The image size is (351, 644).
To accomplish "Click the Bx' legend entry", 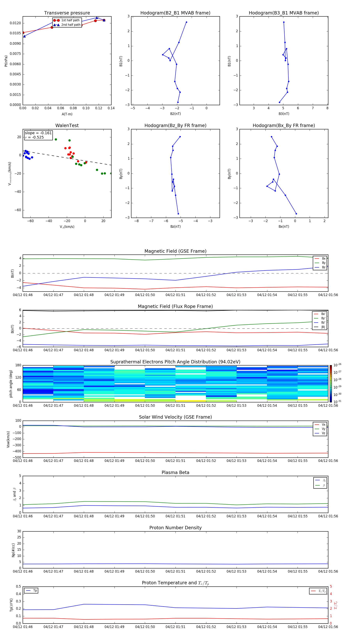I will point(320,314).
